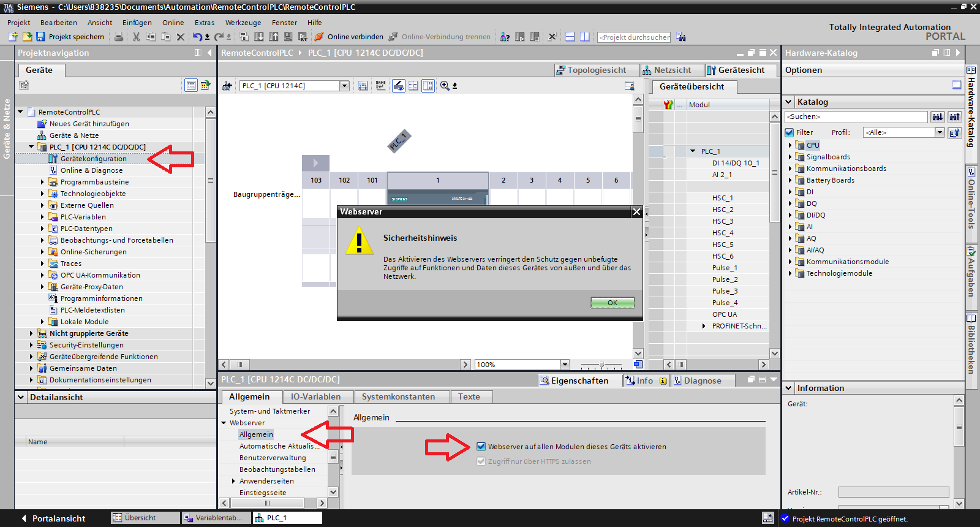980x527 pixels.
Task: Click the Online-Tools side tab icon
Action: (x=971, y=172)
